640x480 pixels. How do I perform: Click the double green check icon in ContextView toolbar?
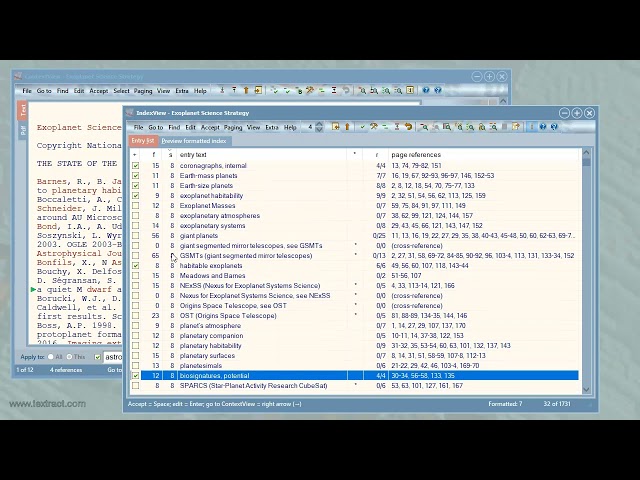click(x=275, y=90)
